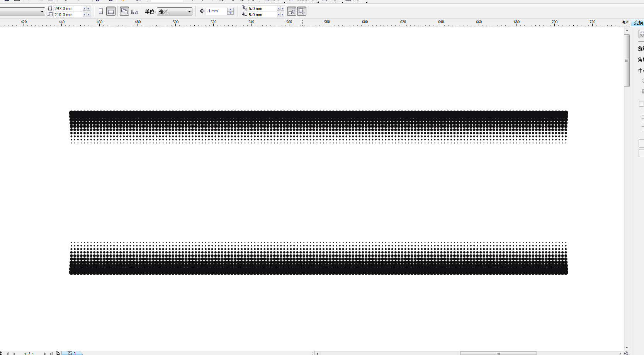Toggle a relative-center checkbox in Transform docker
This screenshot has height=355, width=644.
pos(641,104)
